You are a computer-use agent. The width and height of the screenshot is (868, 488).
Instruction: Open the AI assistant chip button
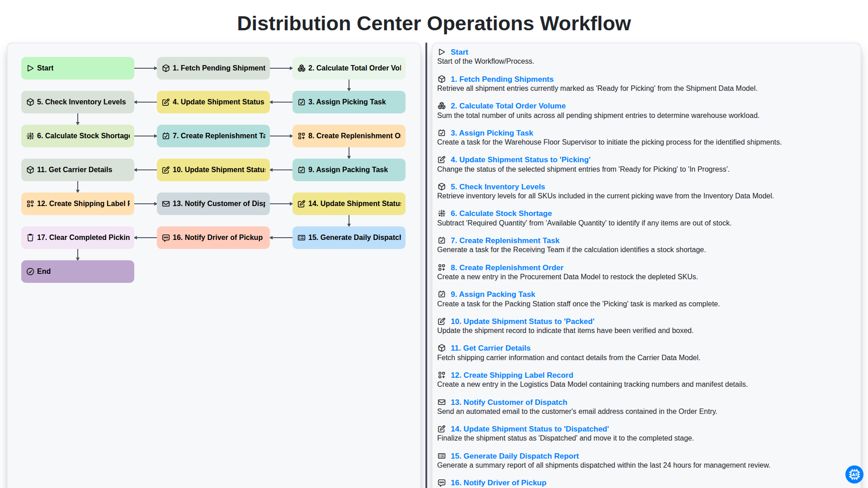(854, 474)
